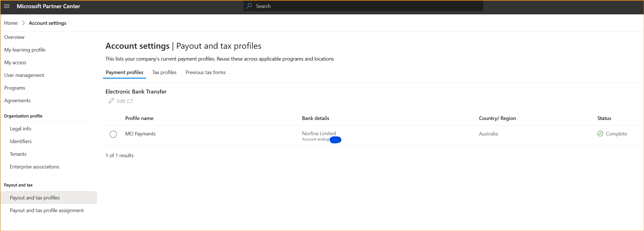Open Enterprise associations in the sidebar
644x231 pixels.
pos(34,167)
